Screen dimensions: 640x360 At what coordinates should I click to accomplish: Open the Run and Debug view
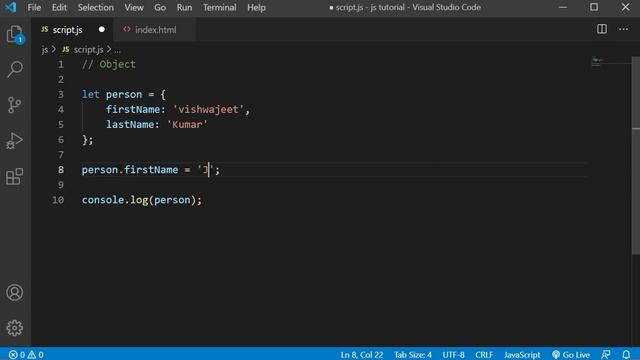point(15,141)
